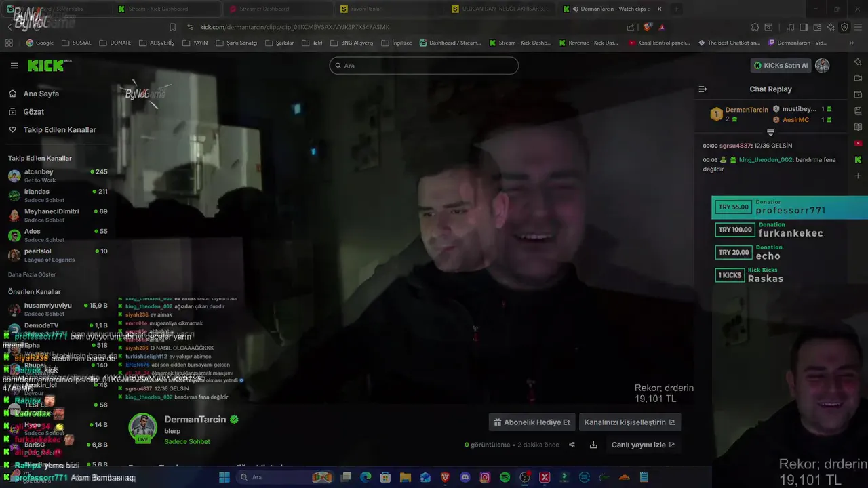Image resolution: width=868 pixels, height=488 pixels.
Task: Open File Explorer from taskbar
Action: pos(405,477)
